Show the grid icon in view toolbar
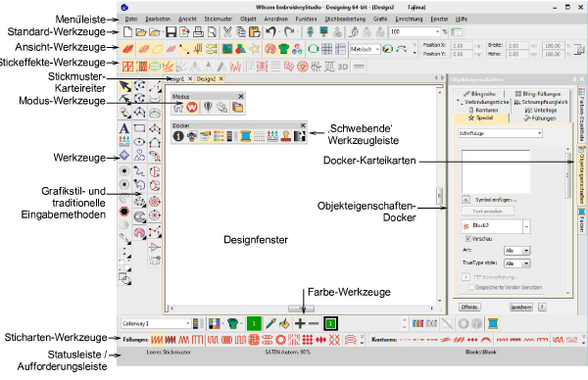The height and width of the screenshot is (380, 588). click(327, 49)
